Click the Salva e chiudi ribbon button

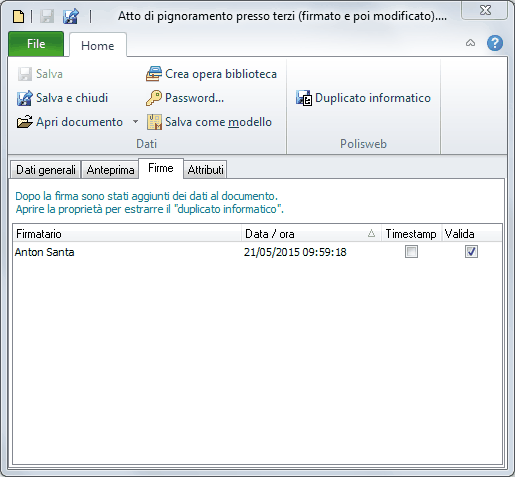63,98
